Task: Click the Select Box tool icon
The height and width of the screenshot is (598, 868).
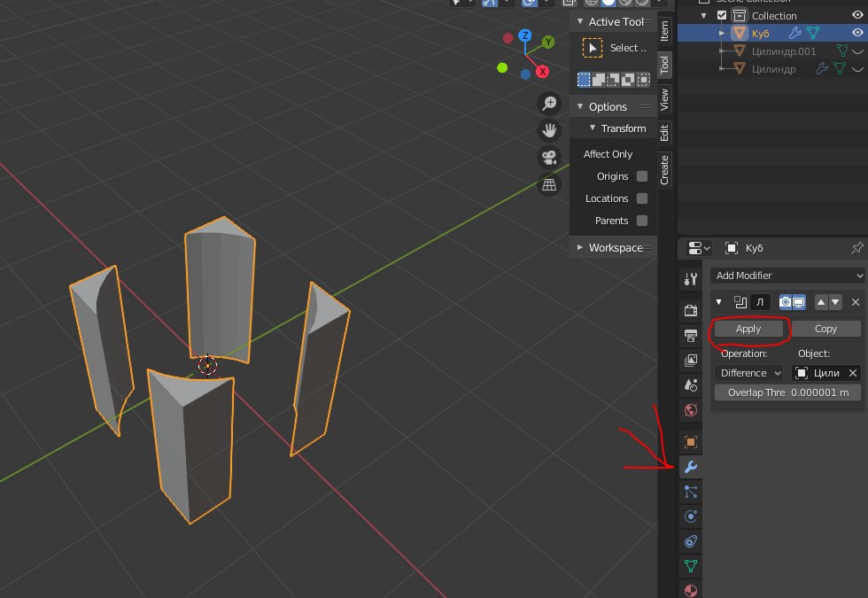Action: tap(593, 48)
